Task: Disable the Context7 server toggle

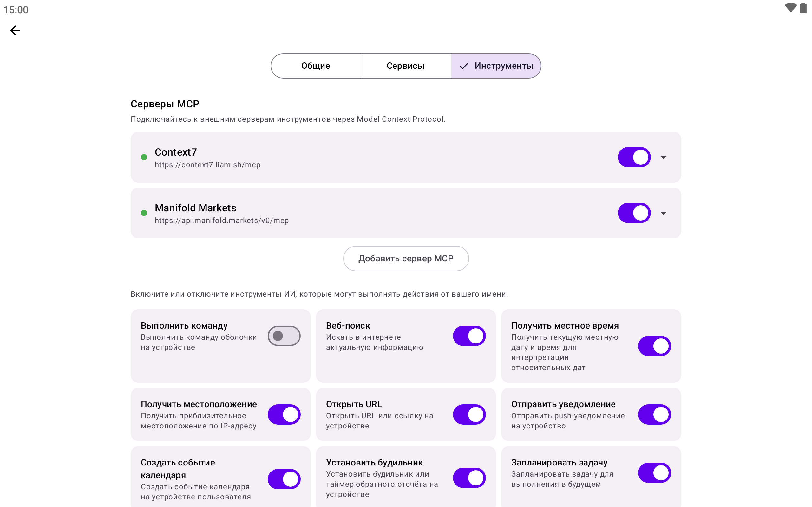Action: [634, 157]
